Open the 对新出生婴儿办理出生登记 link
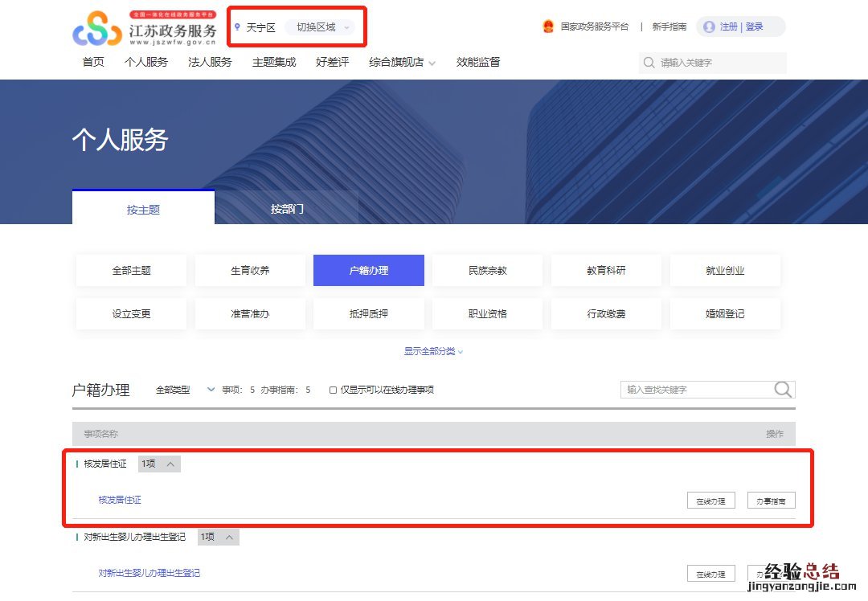The width and height of the screenshot is (868, 601). point(149,573)
